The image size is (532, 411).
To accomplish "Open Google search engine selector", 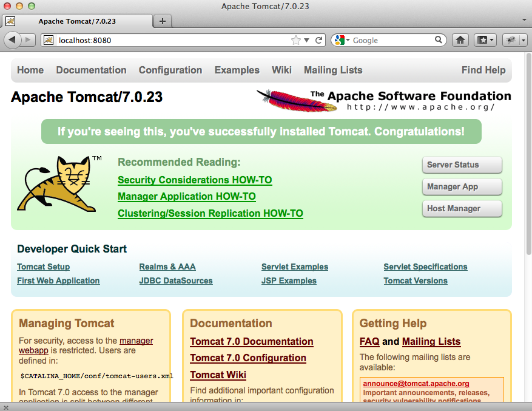I will pyautogui.click(x=342, y=40).
